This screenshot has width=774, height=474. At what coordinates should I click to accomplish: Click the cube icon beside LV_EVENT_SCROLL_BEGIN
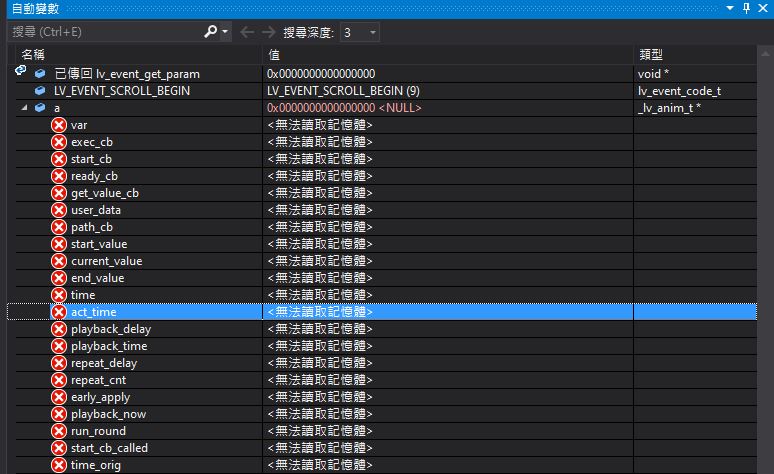tap(40, 91)
